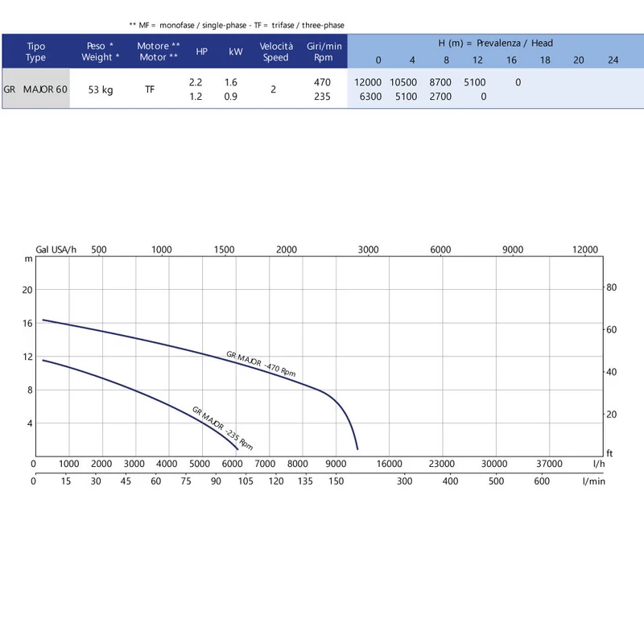Screen dimensions: 644x644
Task: Click the monofase / single-phase footnote text
Action: [x=203, y=25]
